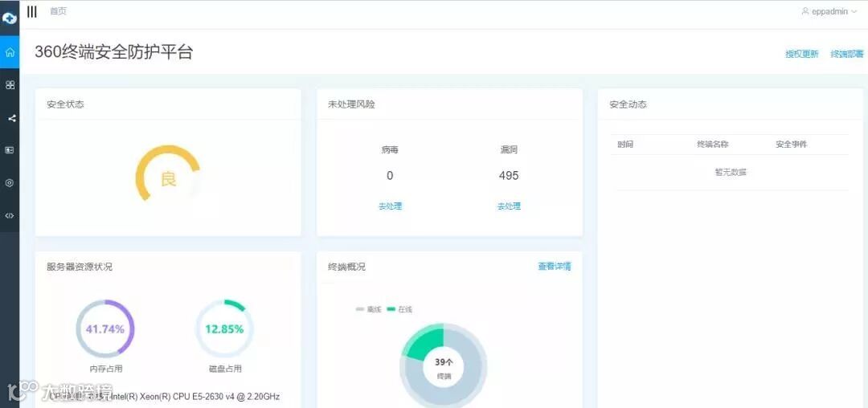Click the 未处理风险 card title
This screenshot has width=868, height=408.
click(351, 104)
